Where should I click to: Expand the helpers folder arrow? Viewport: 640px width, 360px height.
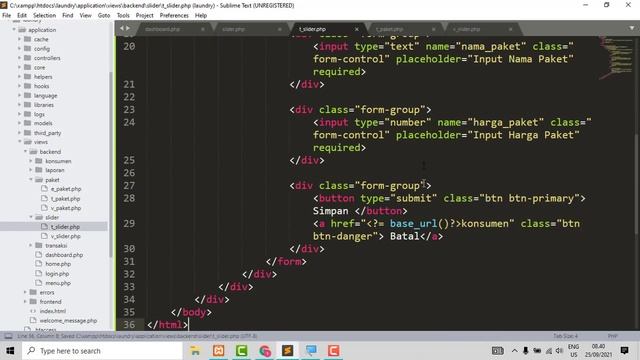pyautogui.click(x=20, y=77)
